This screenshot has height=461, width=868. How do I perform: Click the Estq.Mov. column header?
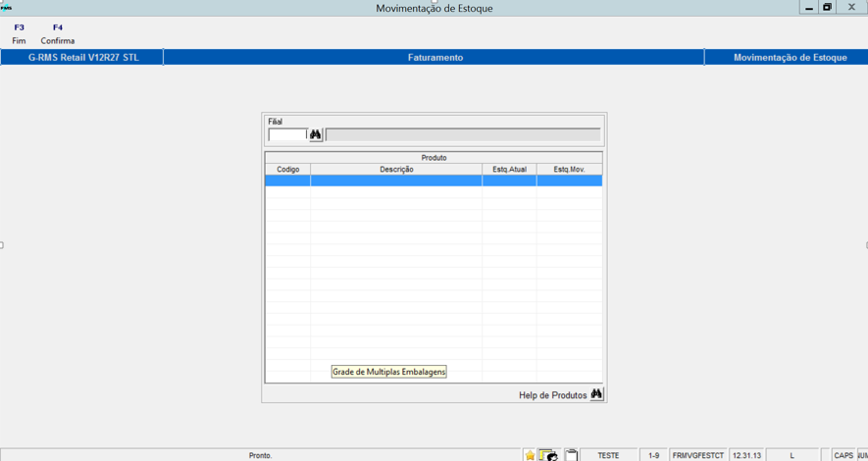point(569,170)
